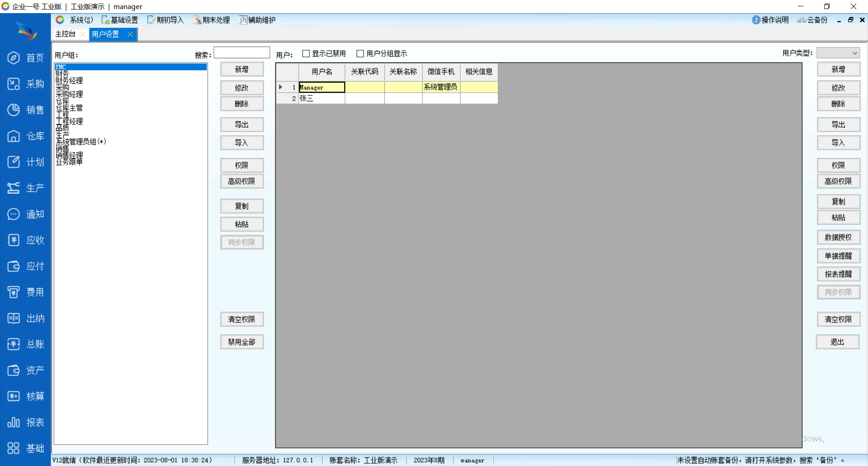Enable the 用户分组显示 checkbox
868x466 pixels.
pos(360,54)
